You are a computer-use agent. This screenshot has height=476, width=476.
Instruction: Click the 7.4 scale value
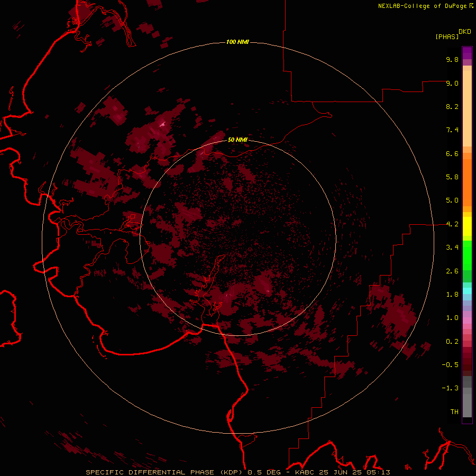coord(452,130)
